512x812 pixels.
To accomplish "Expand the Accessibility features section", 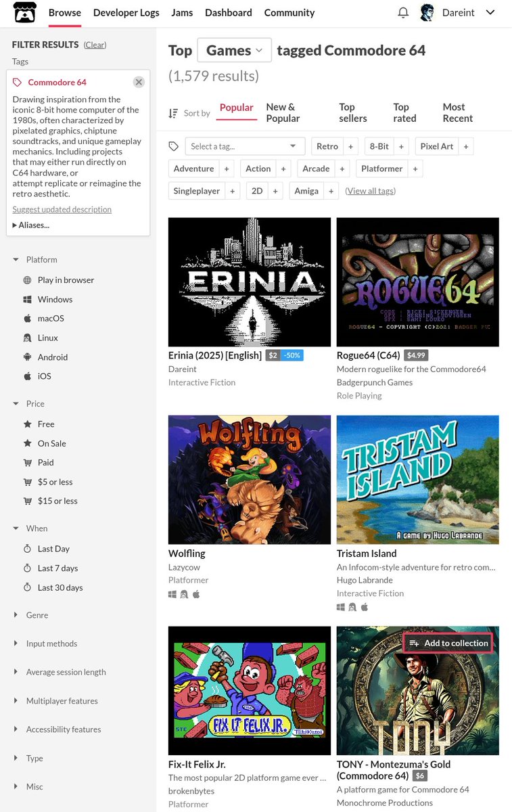I will click(x=57, y=729).
